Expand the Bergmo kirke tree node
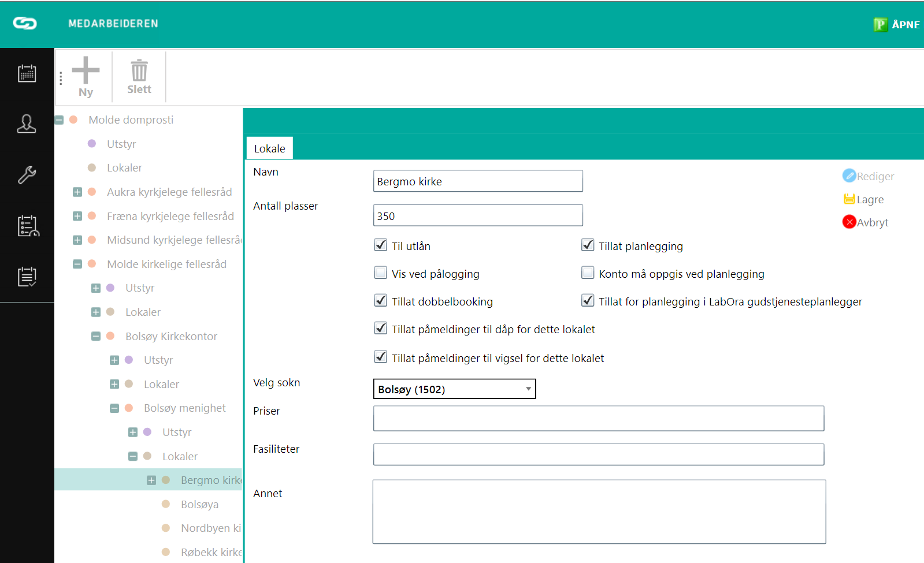Screen dimensions: 924x563 [151, 480]
